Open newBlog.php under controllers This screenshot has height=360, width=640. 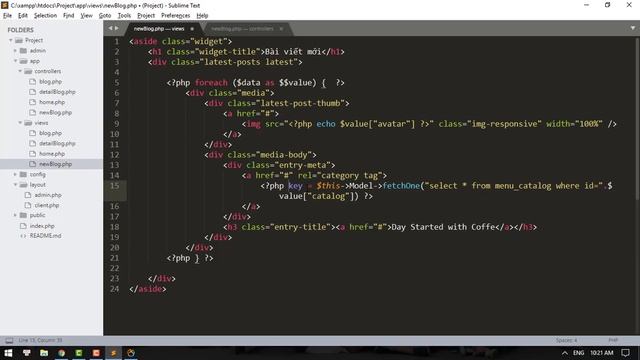tap(56, 112)
